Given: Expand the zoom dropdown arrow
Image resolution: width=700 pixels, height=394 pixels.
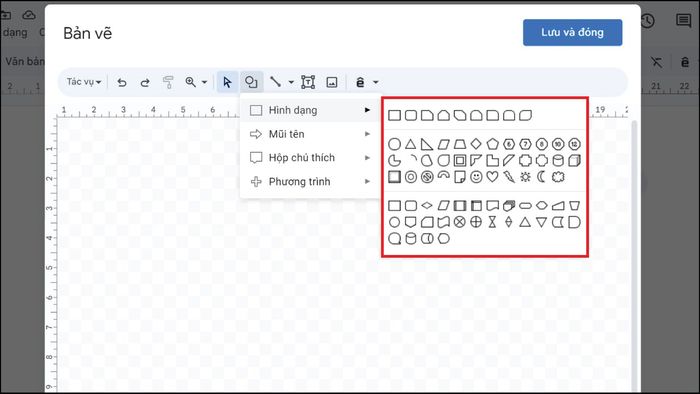Looking at the screenshot, I should pyautogui.click(x=204, y=82).
